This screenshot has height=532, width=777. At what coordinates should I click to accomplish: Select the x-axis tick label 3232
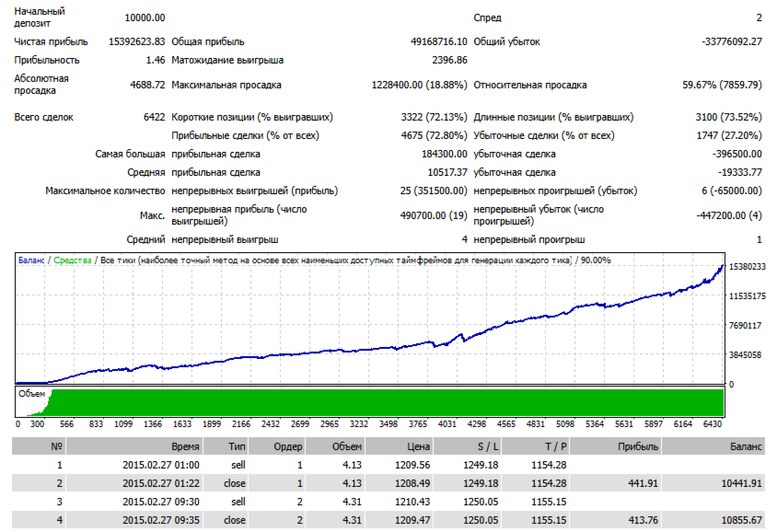pos(359,424)
